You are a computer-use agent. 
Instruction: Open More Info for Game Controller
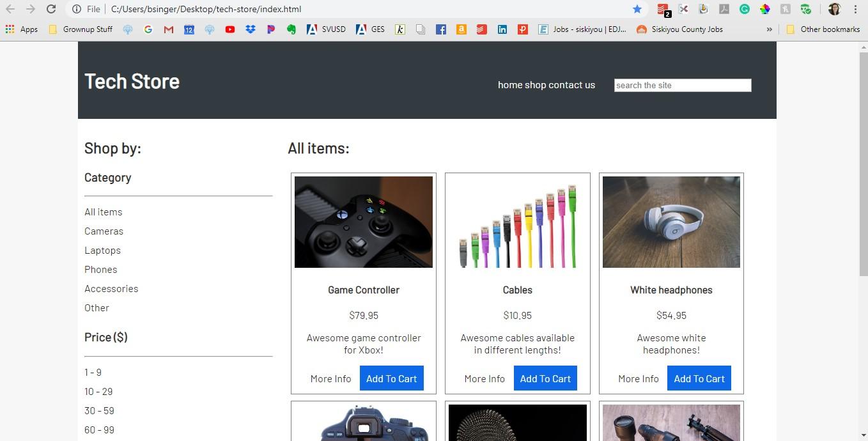pyautogui.click(x=330, y=378)
